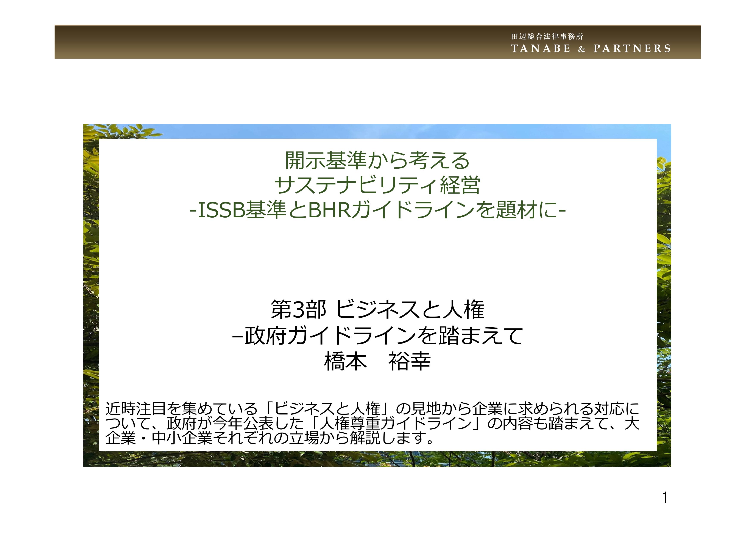Select the title line 開示基準から考える

(x=377, y=160)
